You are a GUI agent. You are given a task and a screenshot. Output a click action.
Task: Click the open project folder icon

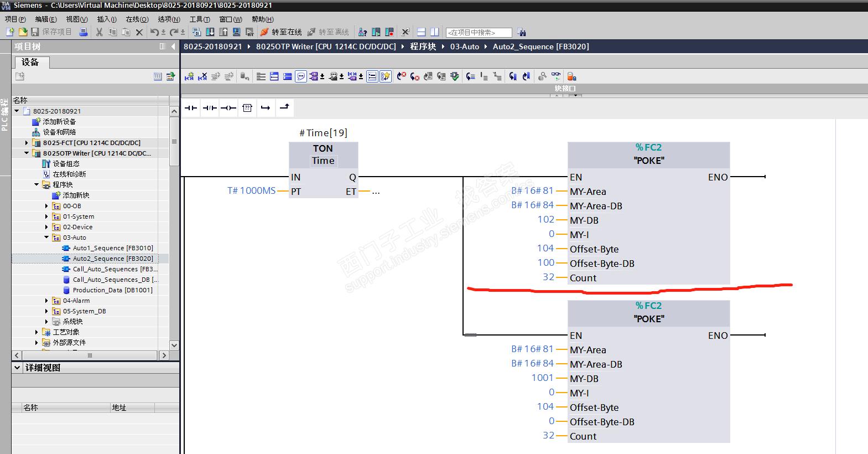pyautogui.click(x=23, y=32)
